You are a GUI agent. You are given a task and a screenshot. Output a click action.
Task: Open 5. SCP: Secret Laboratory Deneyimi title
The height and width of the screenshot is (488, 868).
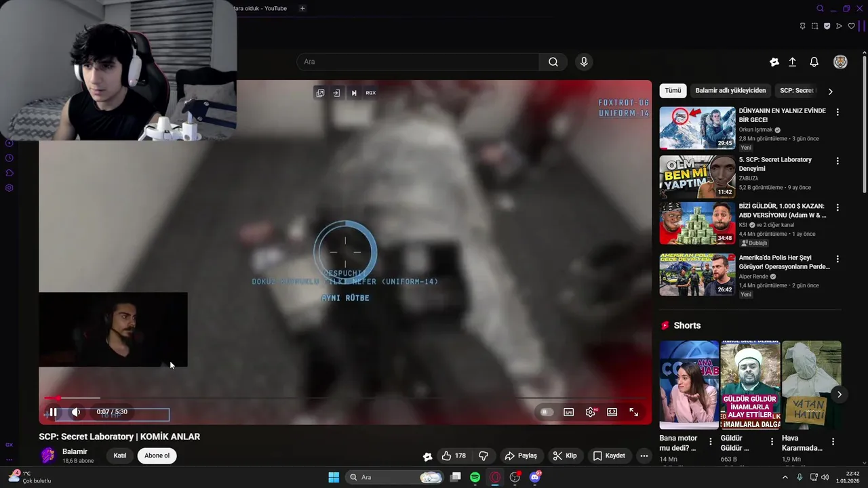click(x=775, y=164)
